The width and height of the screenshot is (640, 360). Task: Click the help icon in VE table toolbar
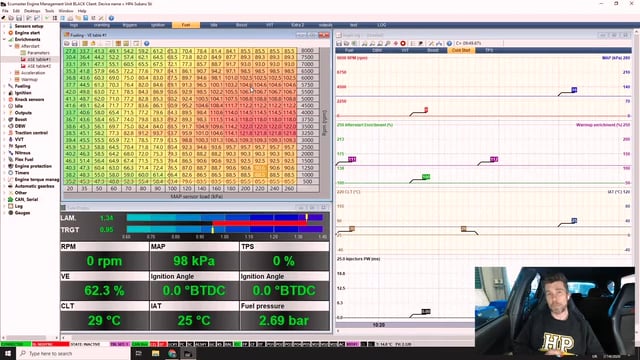point(147,43)
